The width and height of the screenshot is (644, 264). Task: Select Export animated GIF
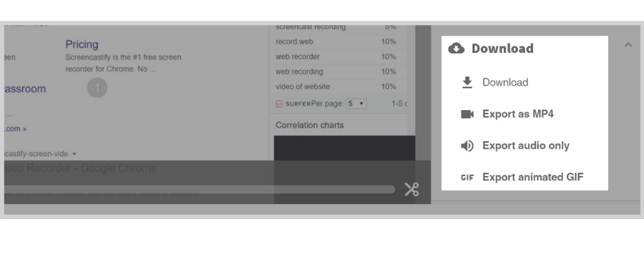click(532, 177)
